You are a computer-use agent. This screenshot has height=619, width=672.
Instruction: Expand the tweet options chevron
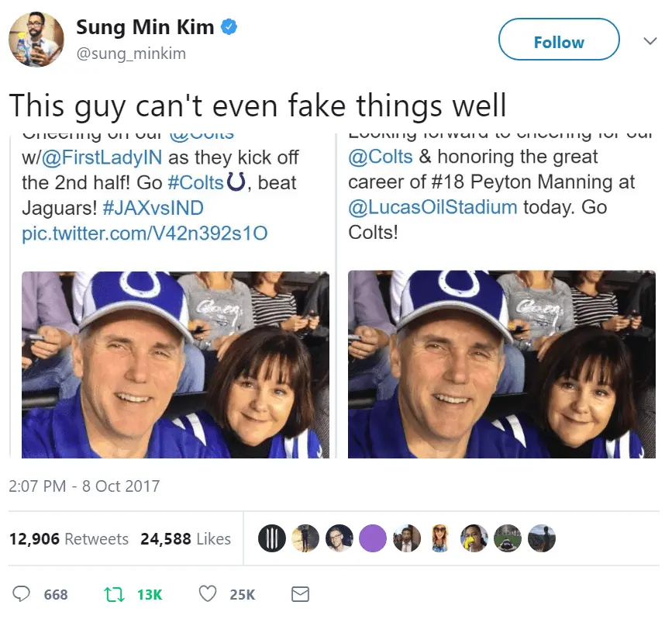650,41
